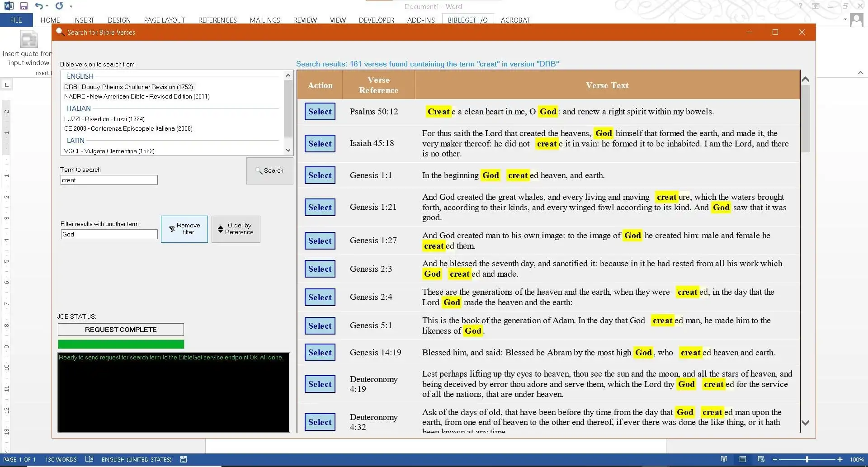This screenshot has width=868, height=467.
Task: Collapse the ribbon with the chevron
Action: (x=860, y=73)
